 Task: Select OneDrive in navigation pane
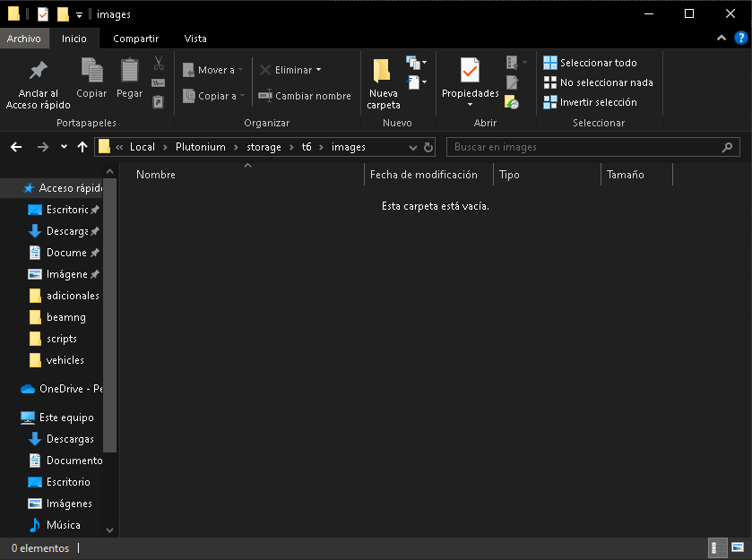(61, 389)
